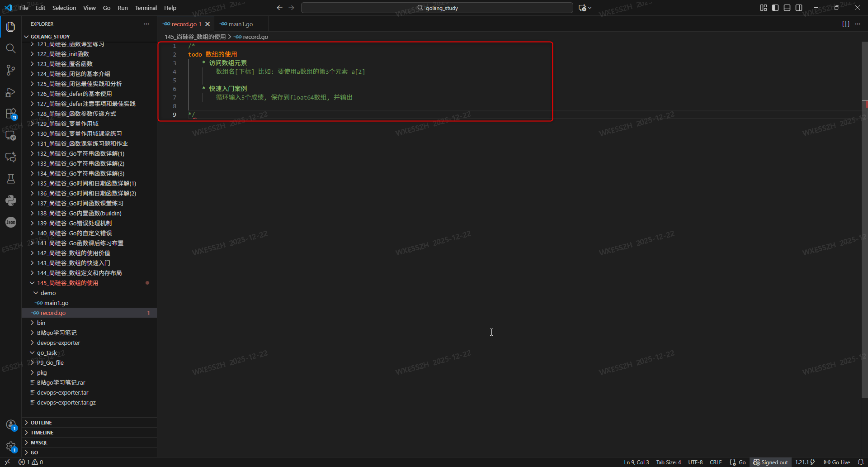
Task: Click the Ln 9, Col 3 position indicator
Action: click(x=636, y=462)
